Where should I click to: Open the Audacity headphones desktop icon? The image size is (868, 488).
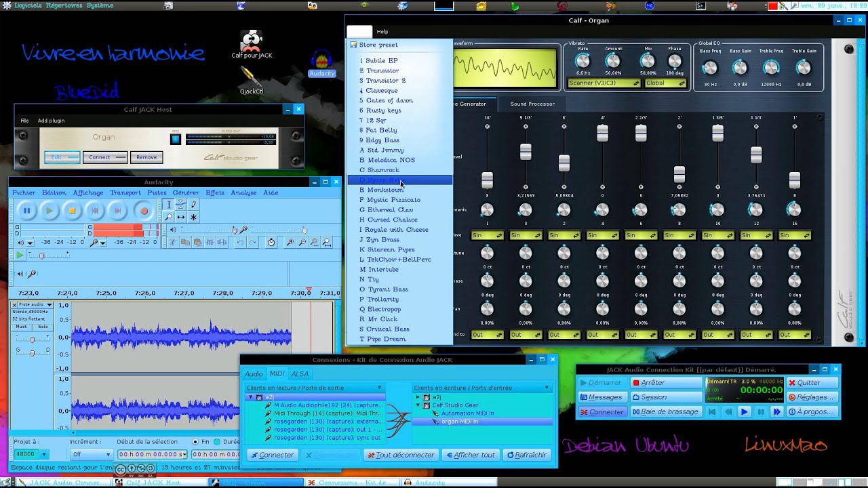(321, 64)
